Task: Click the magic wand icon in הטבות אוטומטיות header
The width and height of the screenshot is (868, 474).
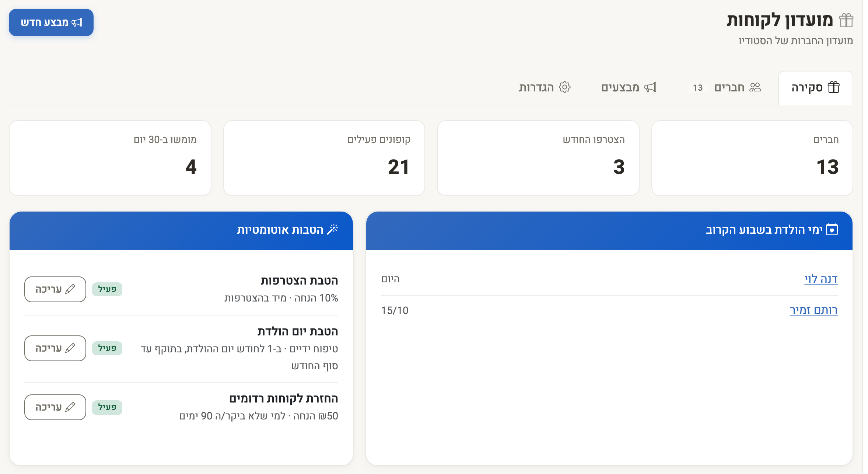Action: pos(333,229)
